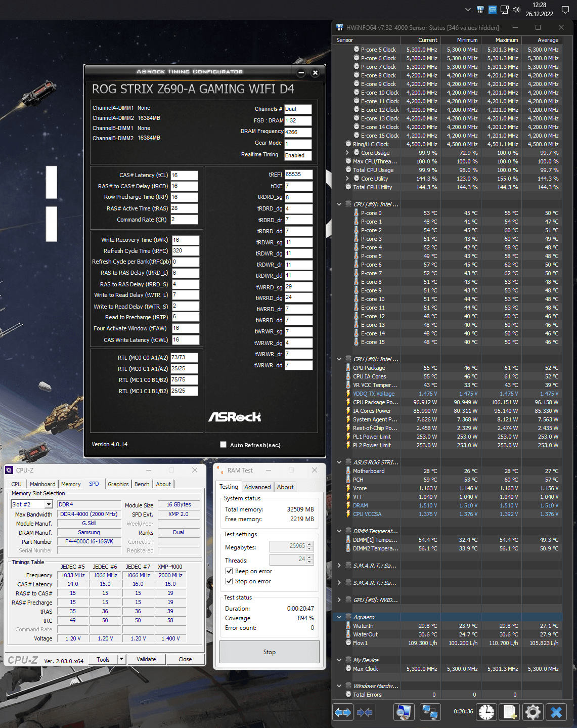Image resolution: width=577 pixels, height=728 pixels.
Task: Click CAS# Latency (tCL) value field
Action: coord(184,175)
